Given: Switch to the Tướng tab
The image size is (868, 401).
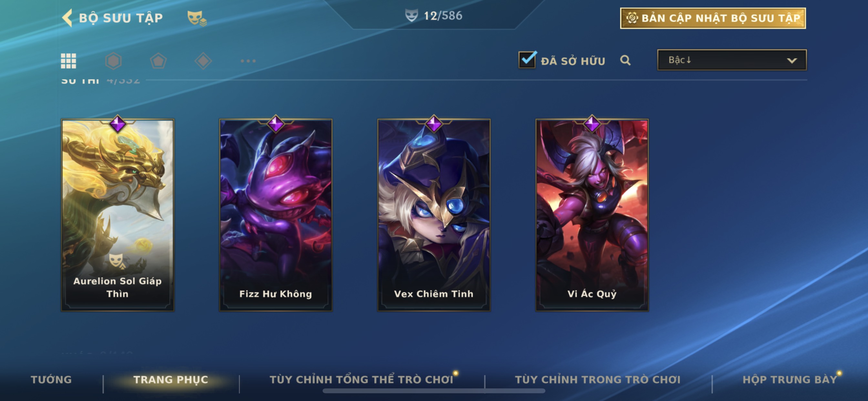Looking at the screenshot, I should (x=51, y=379).
